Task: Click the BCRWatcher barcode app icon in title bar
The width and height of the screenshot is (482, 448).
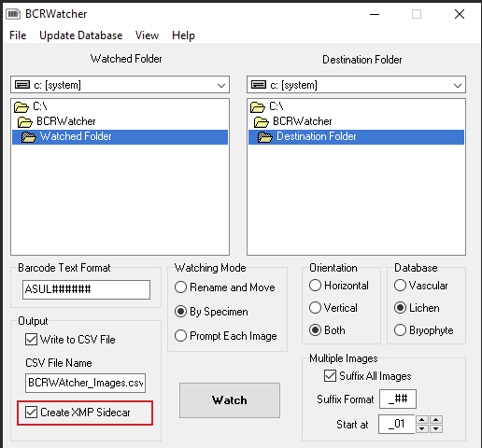Action: 13,14
